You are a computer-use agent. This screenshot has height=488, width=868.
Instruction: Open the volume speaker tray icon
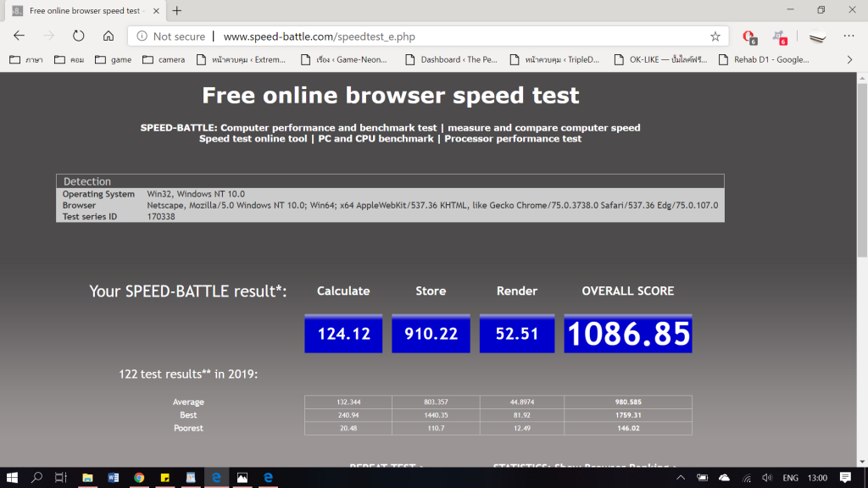pyautogui.click(x=766, y=478)
